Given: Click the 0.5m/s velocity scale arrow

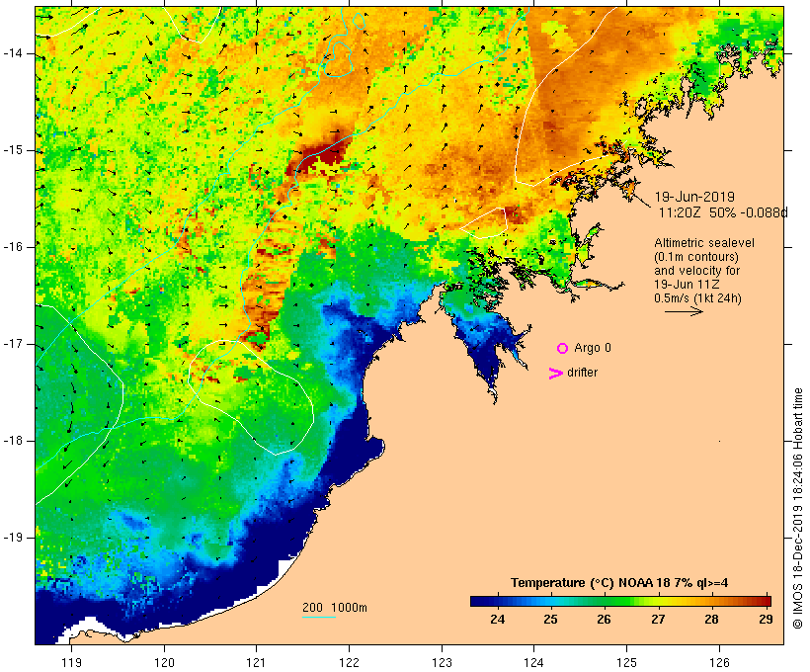Looking at the screenshot, I should [x=684, y=311].
